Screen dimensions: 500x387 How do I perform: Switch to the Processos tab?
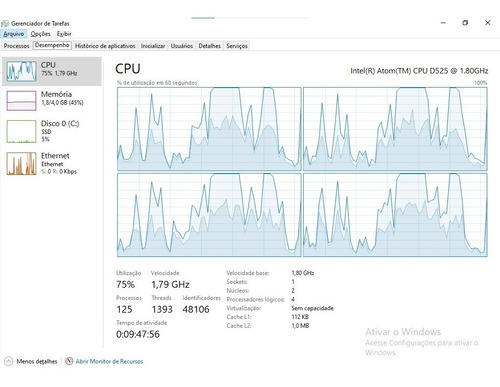tap(16, 46)
